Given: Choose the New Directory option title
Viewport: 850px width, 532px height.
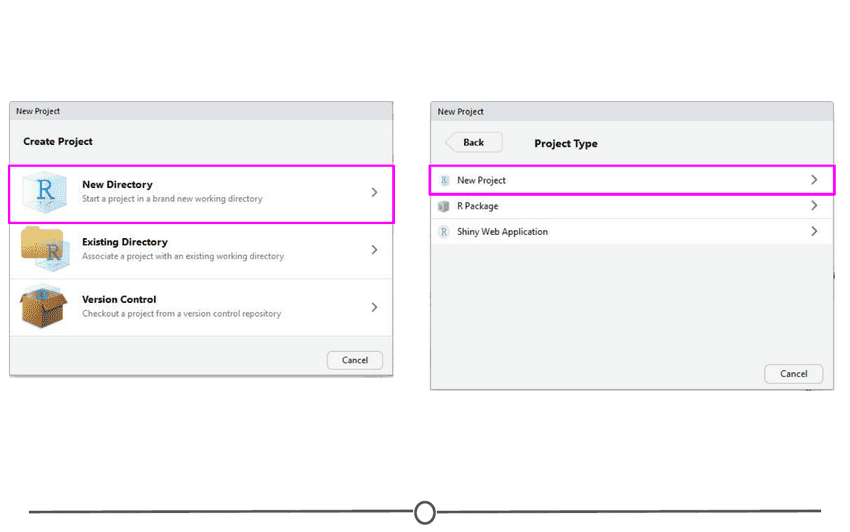Looking at the screenshot, I should pos(117,184).
